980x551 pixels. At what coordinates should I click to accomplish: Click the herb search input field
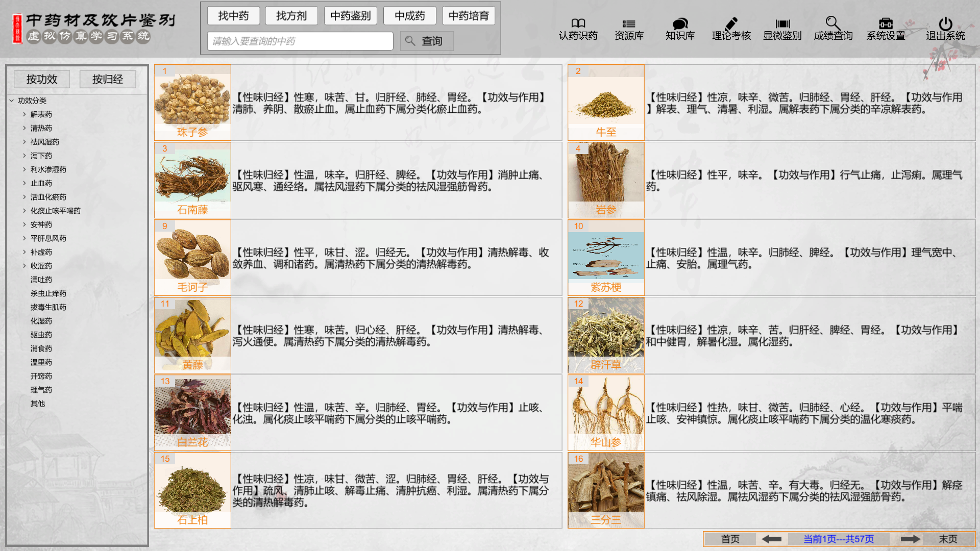[x=300, y=40]
